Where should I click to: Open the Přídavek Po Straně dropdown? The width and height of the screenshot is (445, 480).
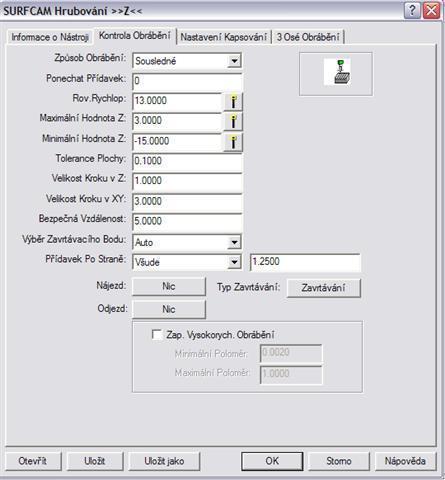tap(234, 262)
